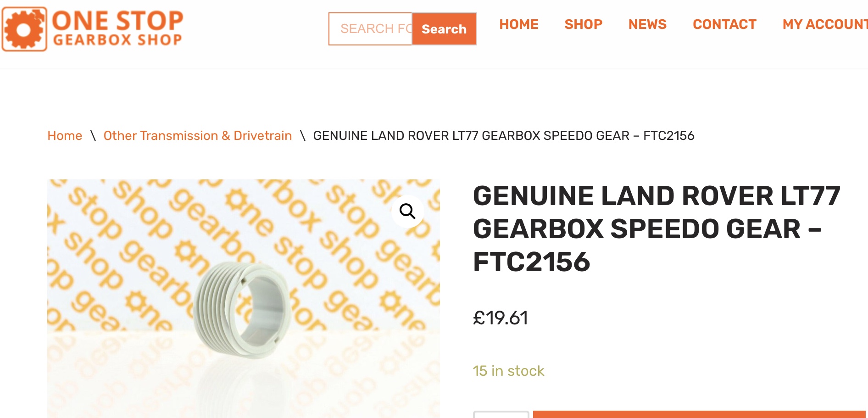Click the quantity box below stock status
This screenshot has height=418, width=868.
[501, 414]
